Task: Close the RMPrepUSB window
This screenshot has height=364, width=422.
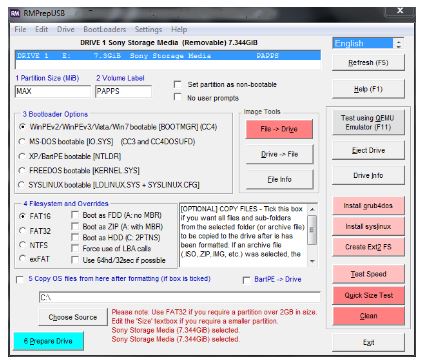Action: (400, 11)
